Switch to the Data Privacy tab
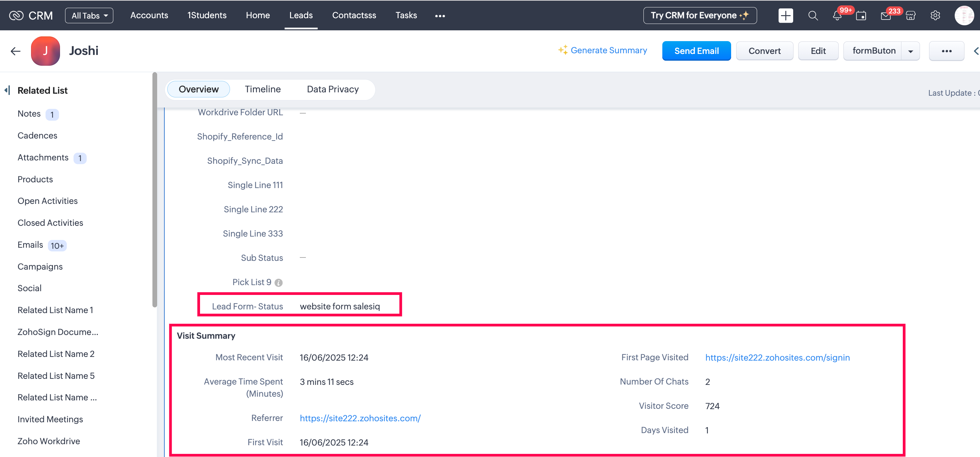 point(333,89)
